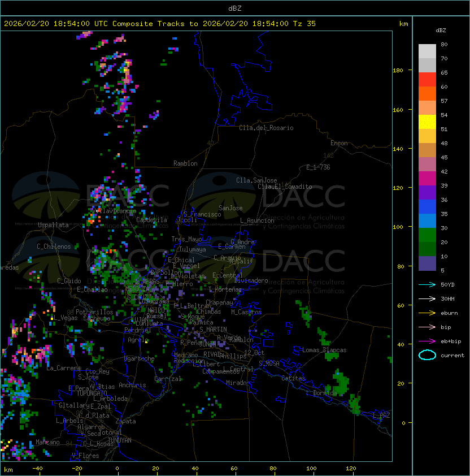This screenshot has height=476, width=470.
Task: Select the TUNUYAN map label
Action: 120,440
